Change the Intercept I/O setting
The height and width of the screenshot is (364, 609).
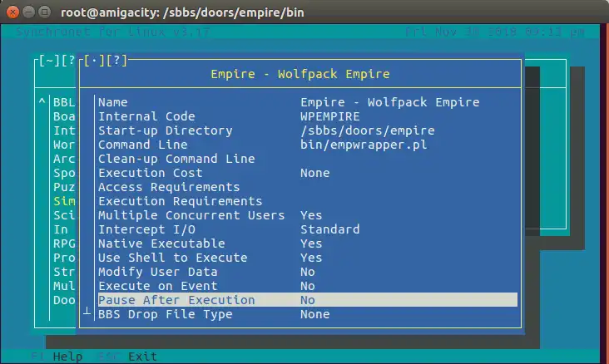[307, 229]
